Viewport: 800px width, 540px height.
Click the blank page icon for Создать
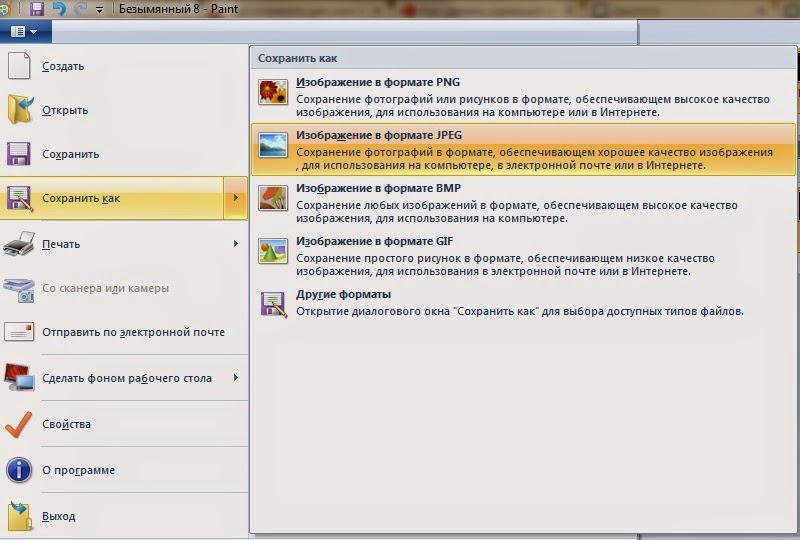tap(19, 66)
